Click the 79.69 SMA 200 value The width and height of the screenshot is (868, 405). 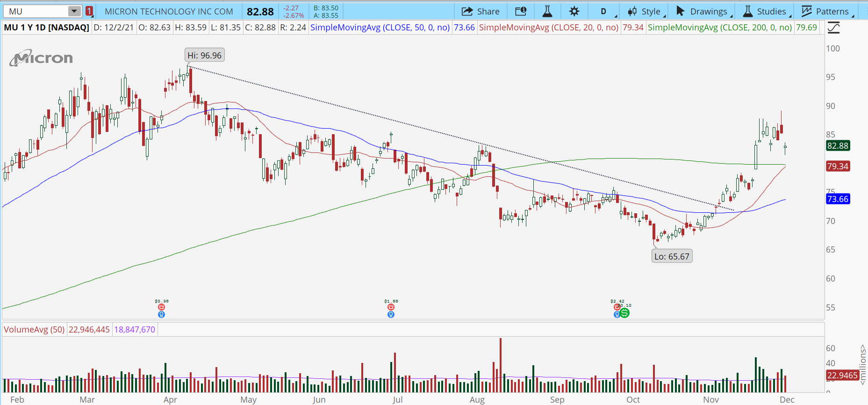(806, 28)
